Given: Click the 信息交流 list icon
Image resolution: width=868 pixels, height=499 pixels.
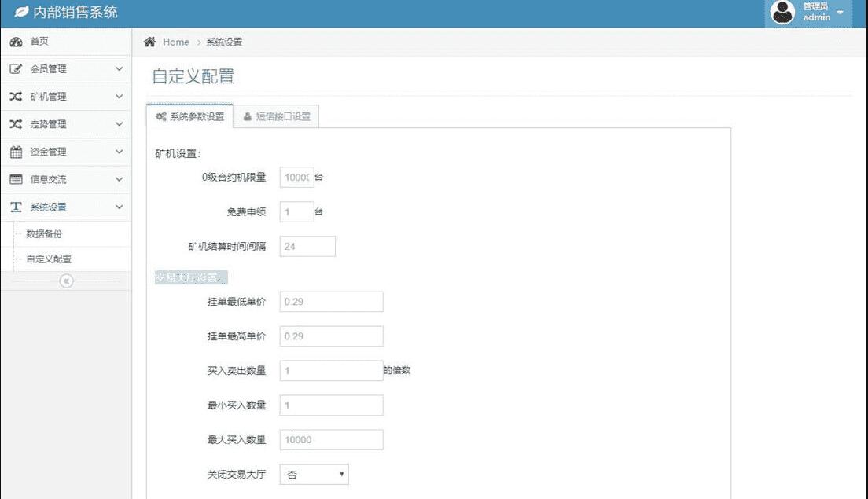Looking at the screenshot, I should tap(16, 179).
